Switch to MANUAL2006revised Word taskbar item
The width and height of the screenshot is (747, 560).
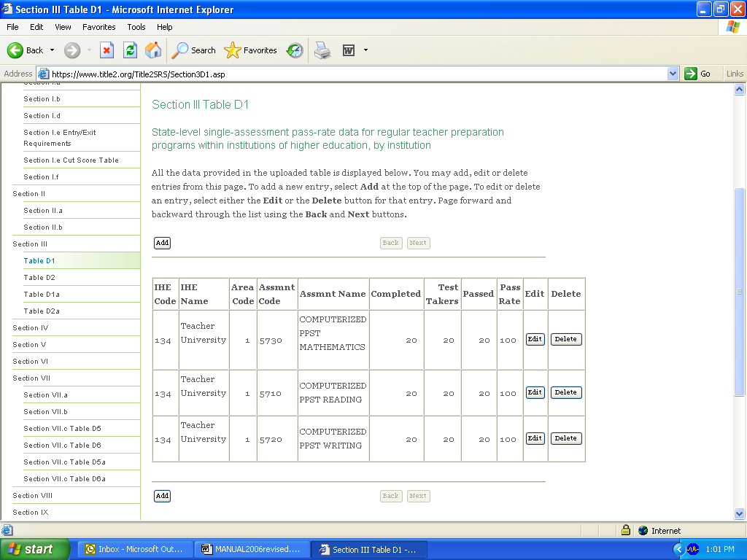pyautogui.click(x=252, y=549)
